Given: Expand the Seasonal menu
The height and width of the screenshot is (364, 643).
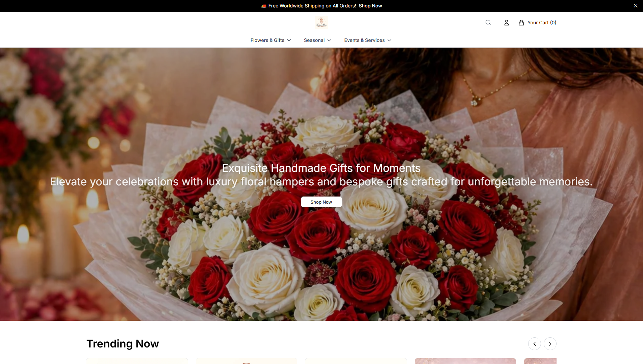Looking at the screenshot, I should (x=317, y=40).
